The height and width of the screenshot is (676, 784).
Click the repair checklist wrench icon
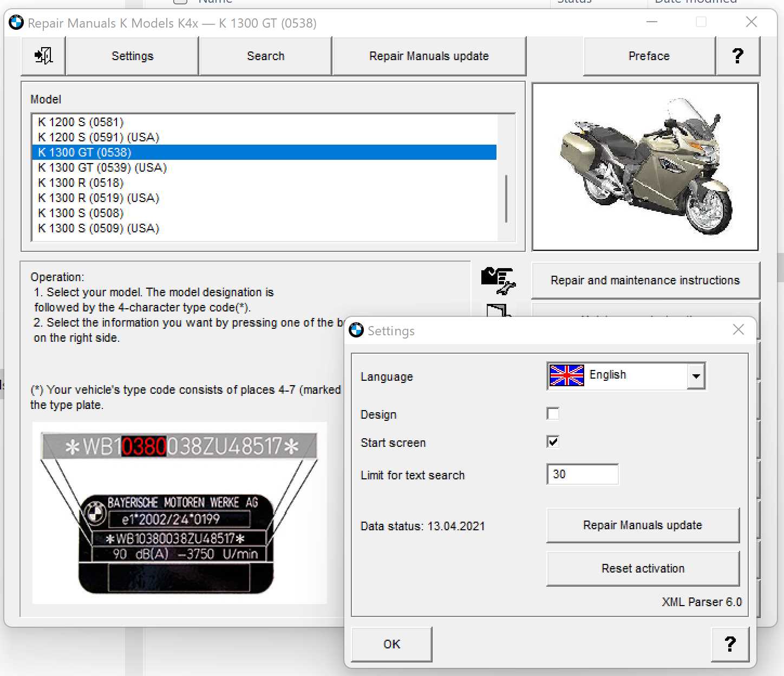pos(498,281)
